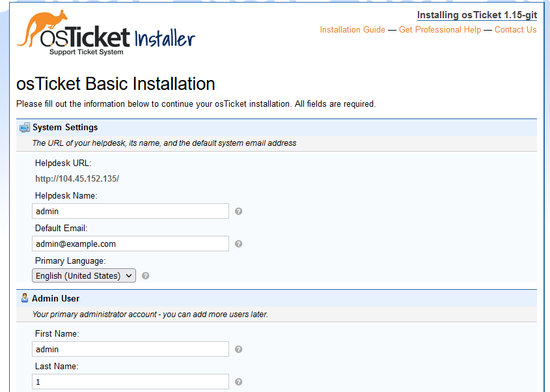Click the Admin User section header text
The image size is (550, 392).
coord(55,298)
